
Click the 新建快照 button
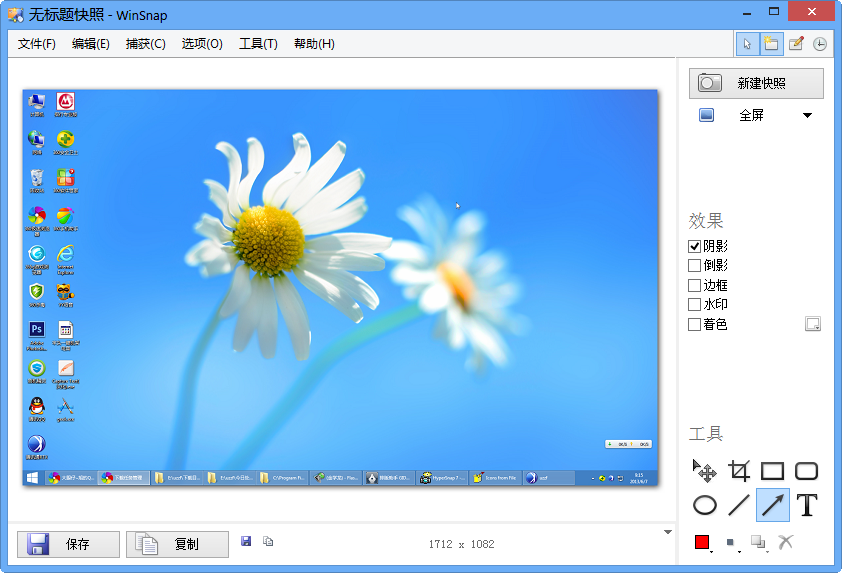click(756, 83)
